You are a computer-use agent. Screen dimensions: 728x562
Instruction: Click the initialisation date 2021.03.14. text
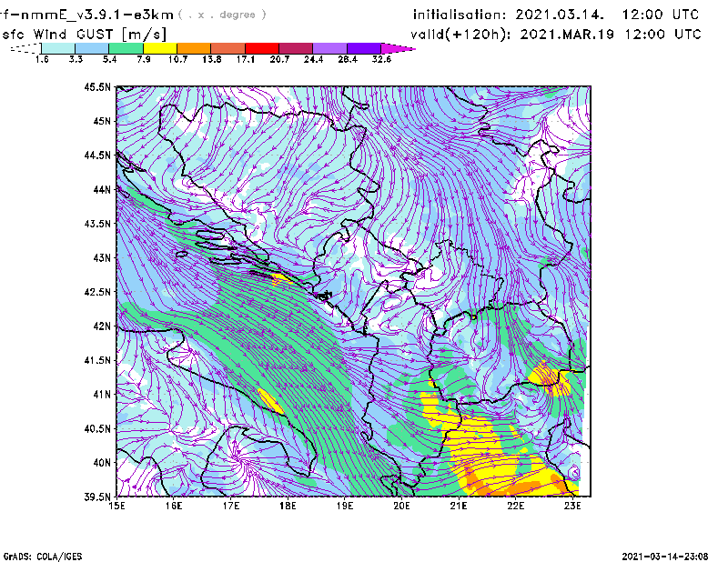(x=560, y=15)
